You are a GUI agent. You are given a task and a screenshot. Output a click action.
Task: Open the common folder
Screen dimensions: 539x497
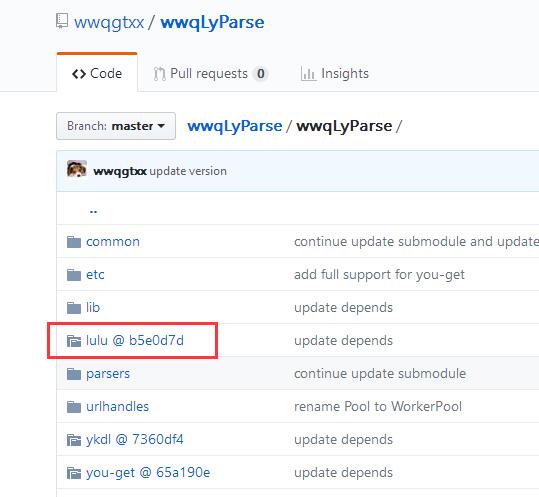pyautogui.click(x=113, y=242)
